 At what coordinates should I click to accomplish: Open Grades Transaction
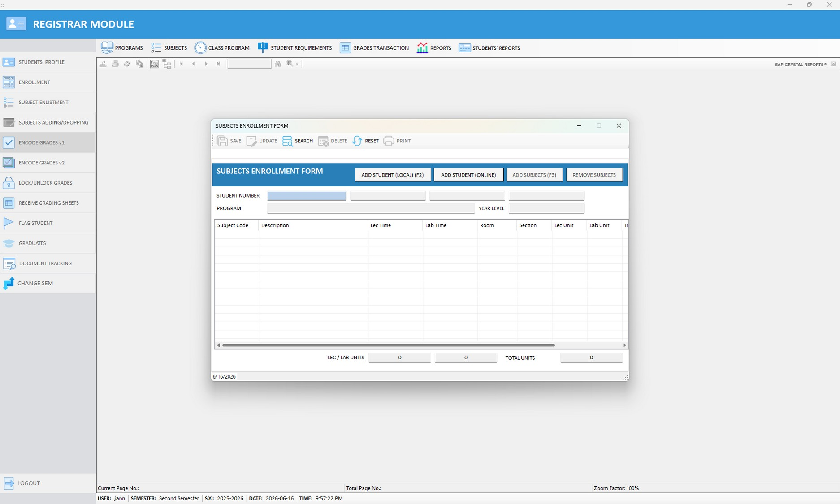374,48
